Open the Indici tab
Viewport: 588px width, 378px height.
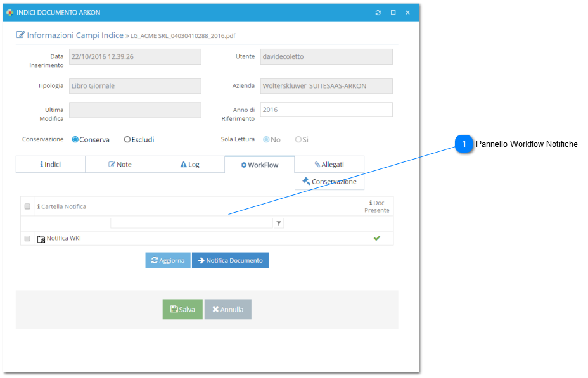pyautogui.click(x=51, y=165)
